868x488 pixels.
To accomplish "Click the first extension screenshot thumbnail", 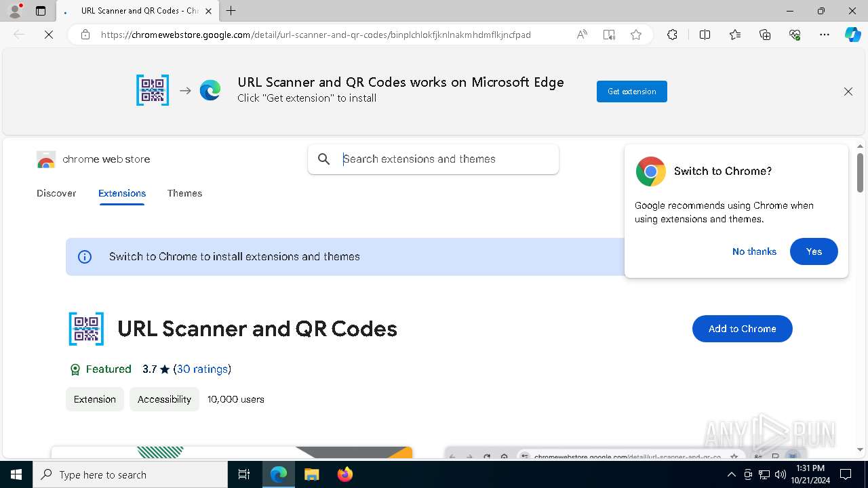I will tap(232, 452).
